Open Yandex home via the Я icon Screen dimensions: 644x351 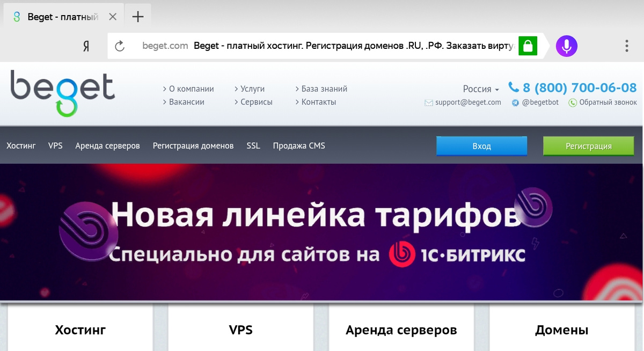[86, 46]
